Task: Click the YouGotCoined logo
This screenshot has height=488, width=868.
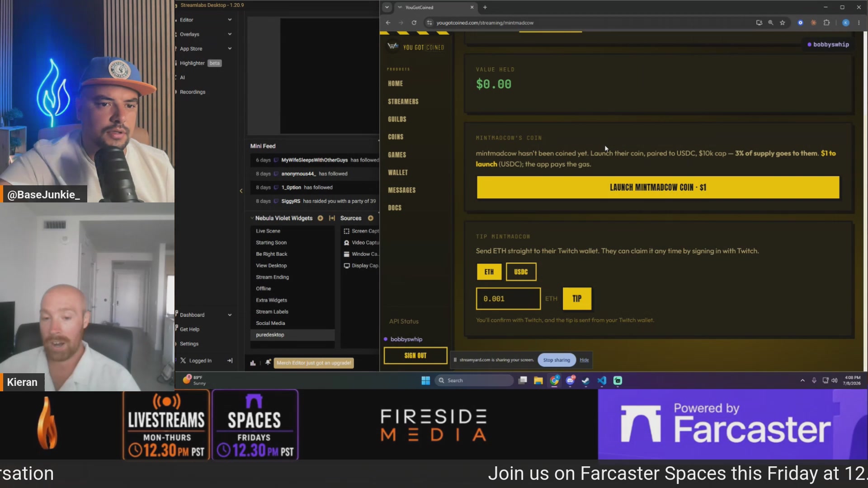Action: 416,47
